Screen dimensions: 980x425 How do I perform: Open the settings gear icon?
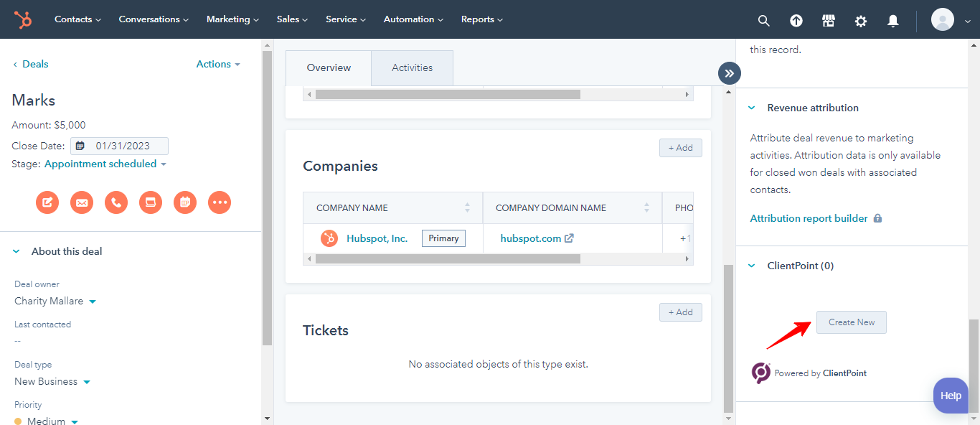coord(861,21)
